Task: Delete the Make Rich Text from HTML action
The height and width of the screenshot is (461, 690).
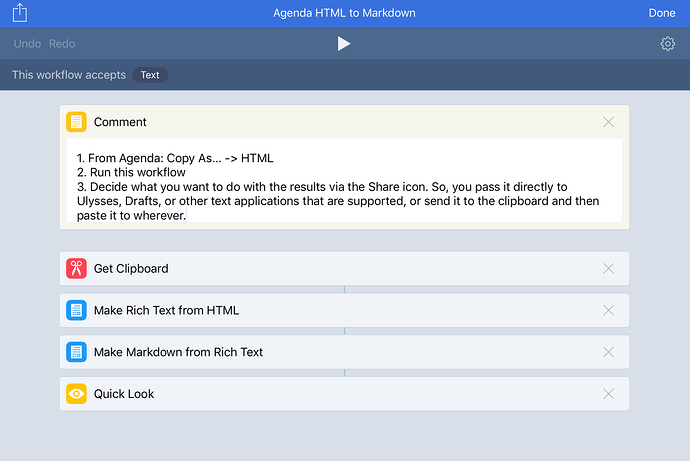Action: [608, 310]
